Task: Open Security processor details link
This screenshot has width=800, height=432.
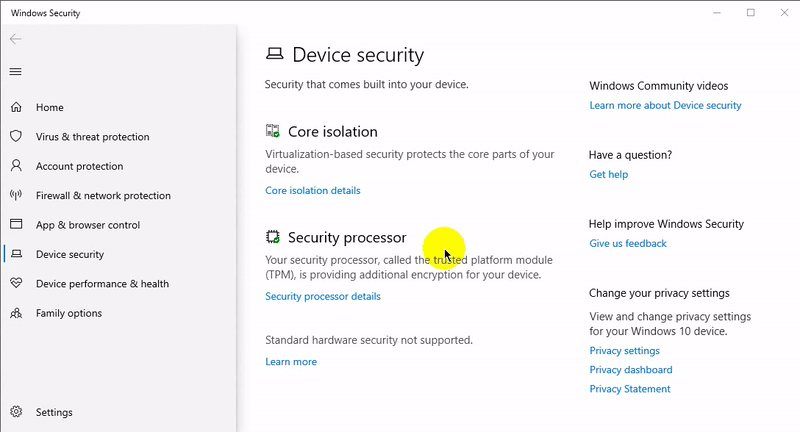Action: pos(322,296)
